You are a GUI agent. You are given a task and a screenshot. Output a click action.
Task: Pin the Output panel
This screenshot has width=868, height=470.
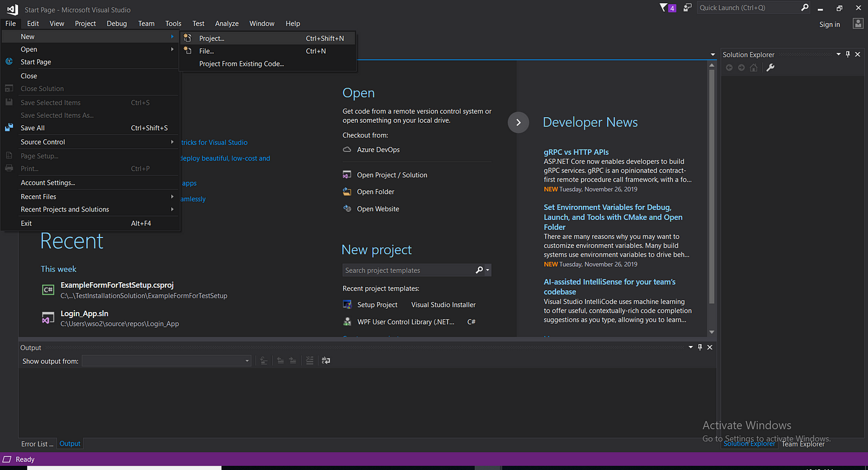(x=700, y=347)
